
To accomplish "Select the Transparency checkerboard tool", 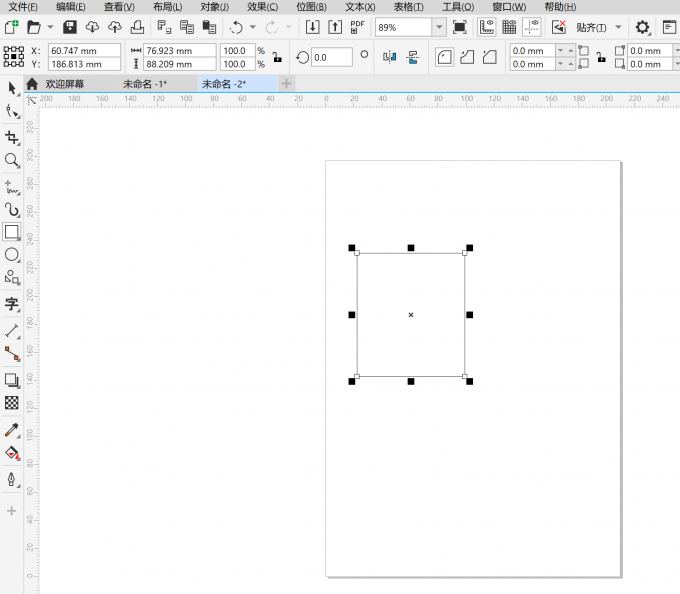I will pyautogui.click(x=12, y=403).
